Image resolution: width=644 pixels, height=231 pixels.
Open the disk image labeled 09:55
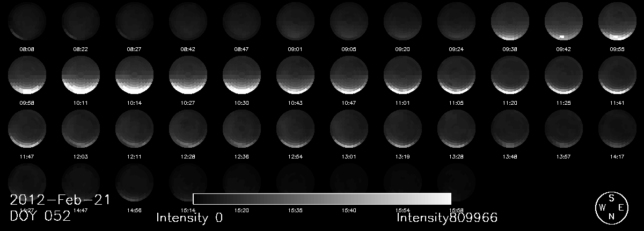click(617, 21)
